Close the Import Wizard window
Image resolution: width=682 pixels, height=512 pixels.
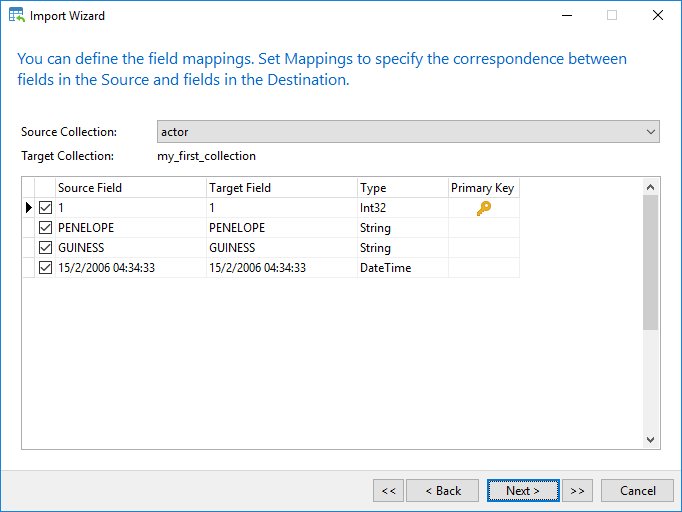tap(658, 15)
